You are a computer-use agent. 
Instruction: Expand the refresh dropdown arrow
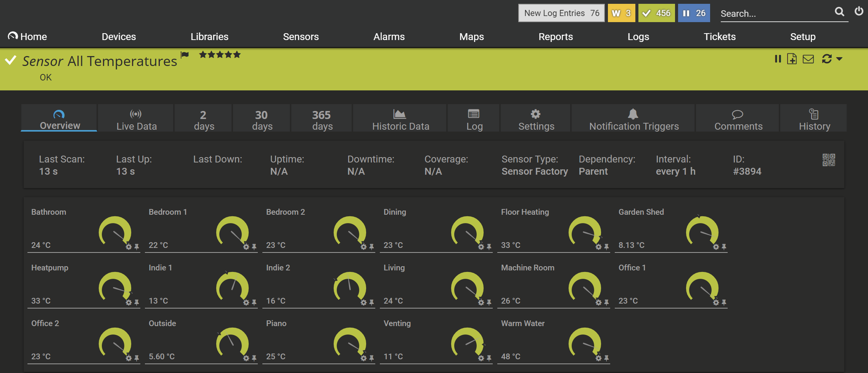coord(839,59)
